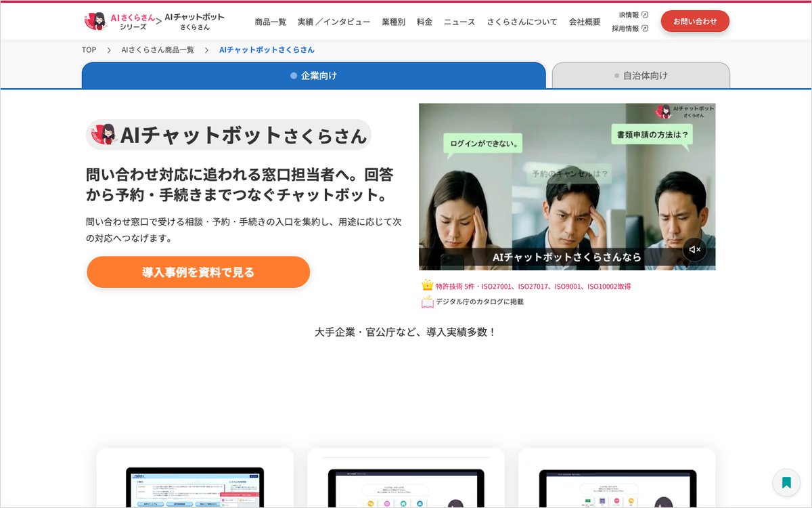Click the book icon beside デジタル庁のカタログ
This screenshot has height=508, width=812.
tap(427, 302)
